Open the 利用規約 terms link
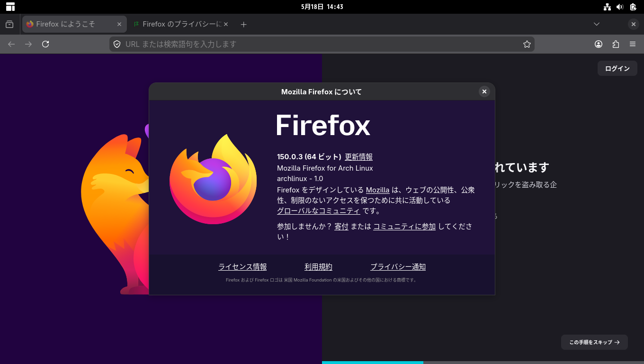This screenshot has height=364, width=644. 318,267
